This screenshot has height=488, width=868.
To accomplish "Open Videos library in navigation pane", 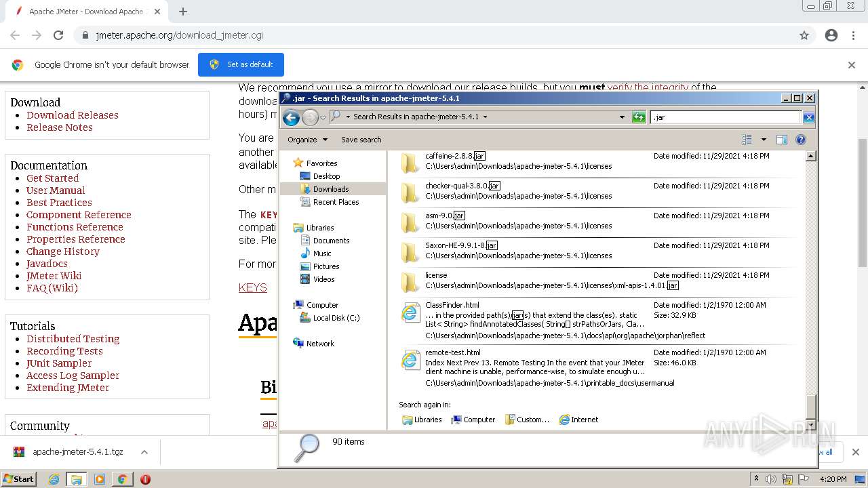I will pyautogui.click(x=323, y=279).
